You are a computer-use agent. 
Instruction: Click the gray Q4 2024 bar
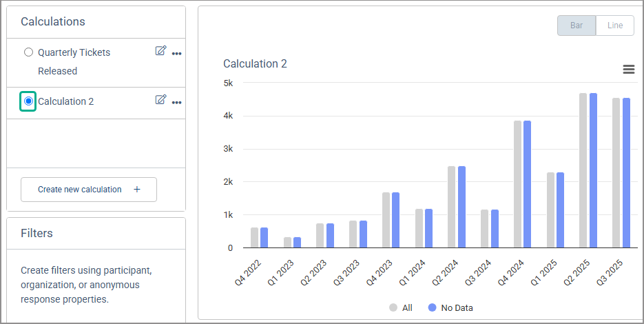[x=517, y=184]
